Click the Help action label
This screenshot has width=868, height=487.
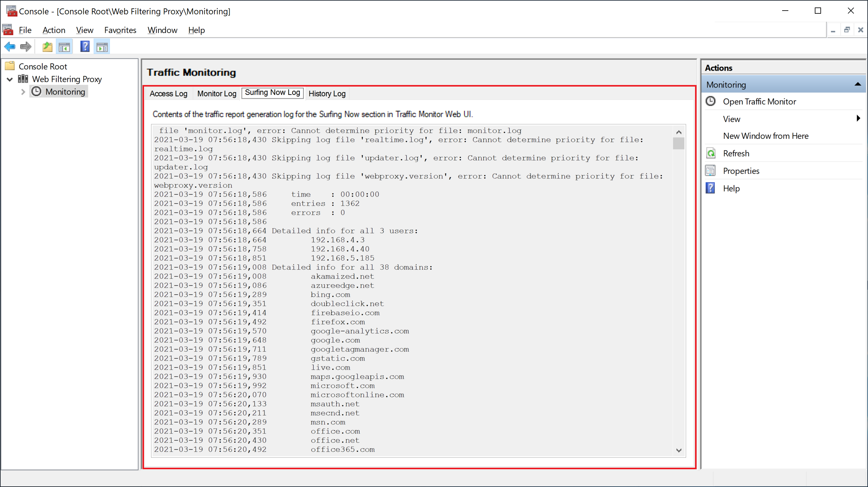click(731, 188)
